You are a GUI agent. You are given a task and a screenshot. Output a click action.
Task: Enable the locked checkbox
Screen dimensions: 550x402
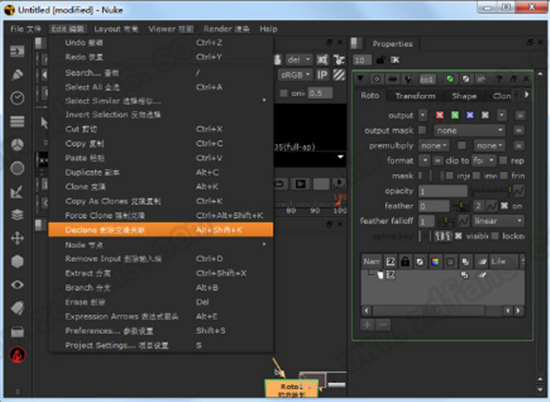pyautogui.click(x=495, y=236)
